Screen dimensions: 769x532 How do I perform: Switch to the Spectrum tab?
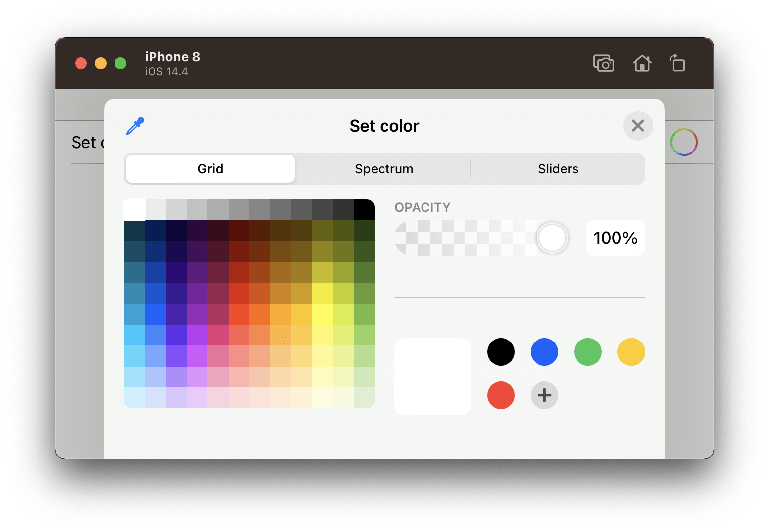point(384,169)
